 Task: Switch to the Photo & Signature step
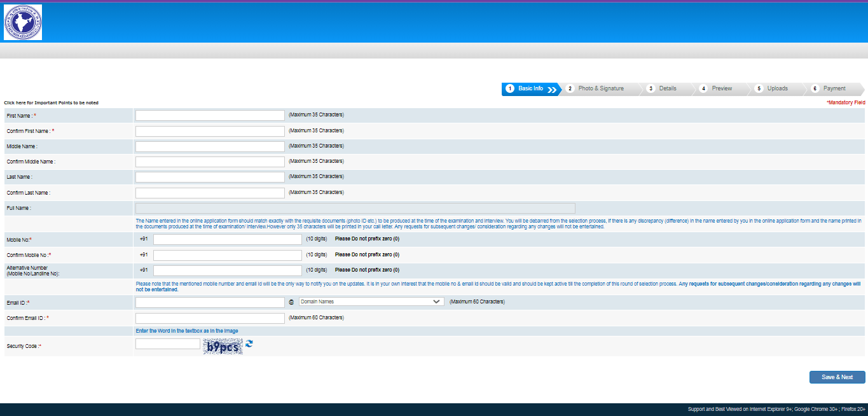[x=601, y=88]
